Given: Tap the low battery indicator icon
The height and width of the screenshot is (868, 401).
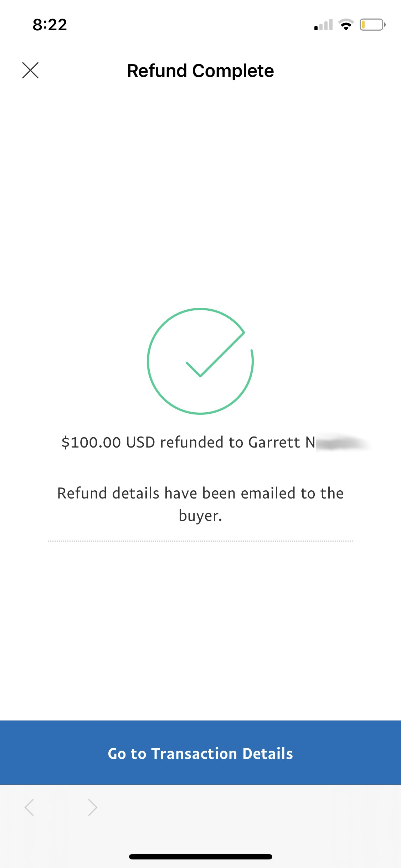Looking at the screenshot, I should click(x=372, y=25).
